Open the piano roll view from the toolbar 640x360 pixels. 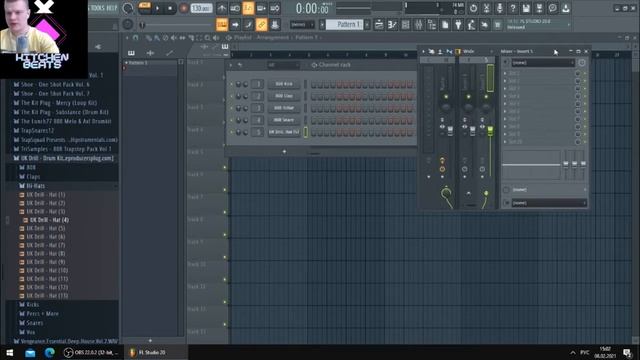click(x=392, y=25)
